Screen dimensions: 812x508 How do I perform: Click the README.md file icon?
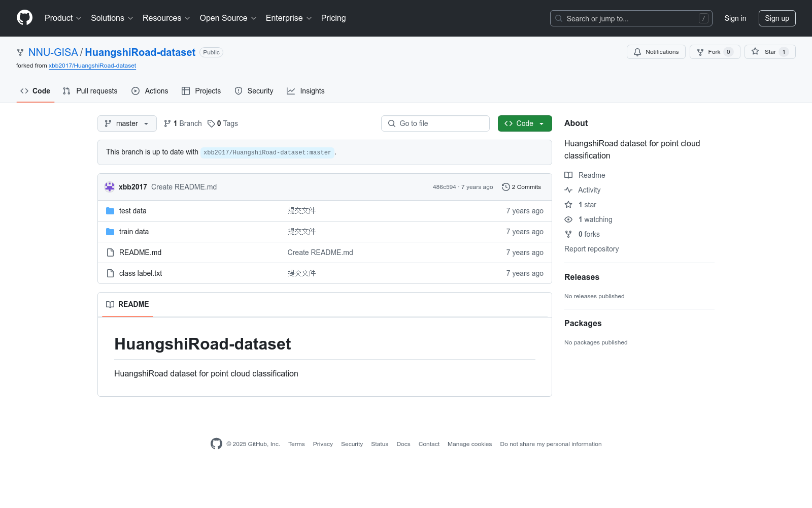click(x=110, y=252)
